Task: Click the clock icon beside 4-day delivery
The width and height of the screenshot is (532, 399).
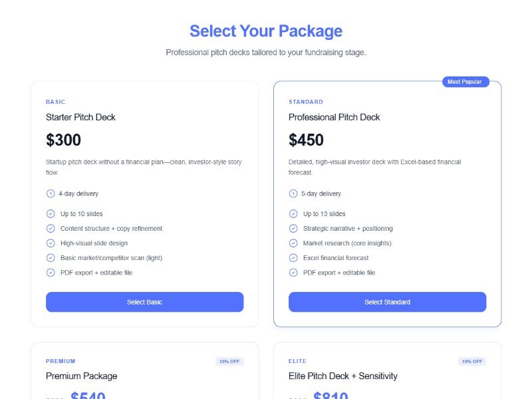Action: [51, 194]
